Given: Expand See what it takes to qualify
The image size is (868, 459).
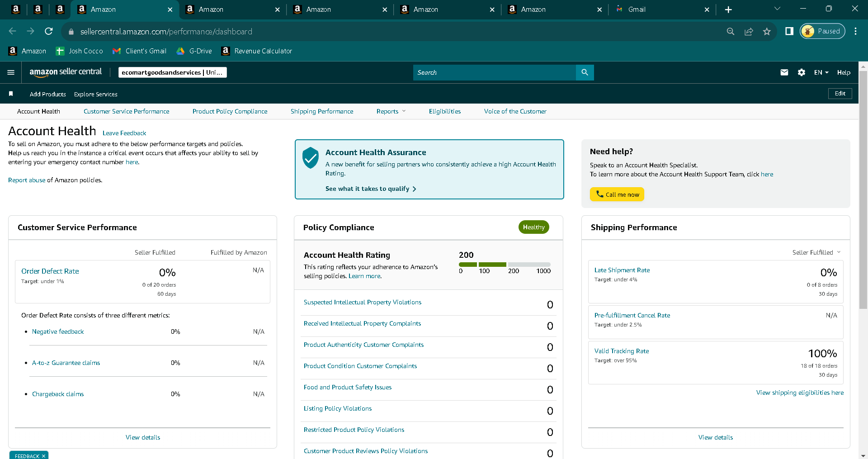Looking at the screenshot, I should (x=371, y=189).
